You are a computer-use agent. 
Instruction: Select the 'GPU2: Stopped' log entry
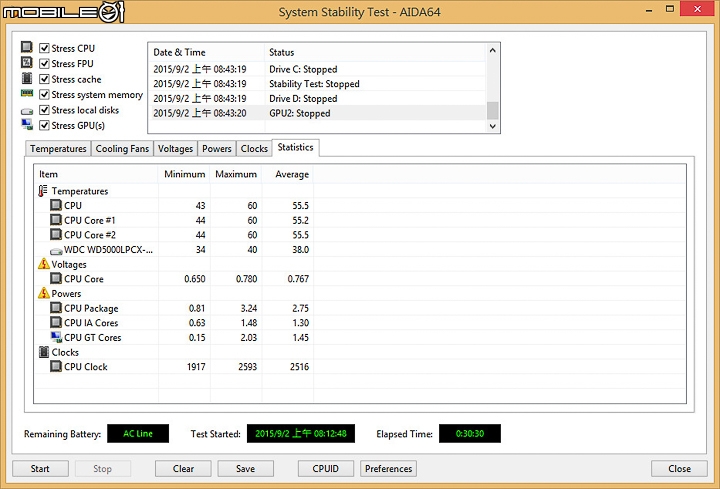(318, 113)
